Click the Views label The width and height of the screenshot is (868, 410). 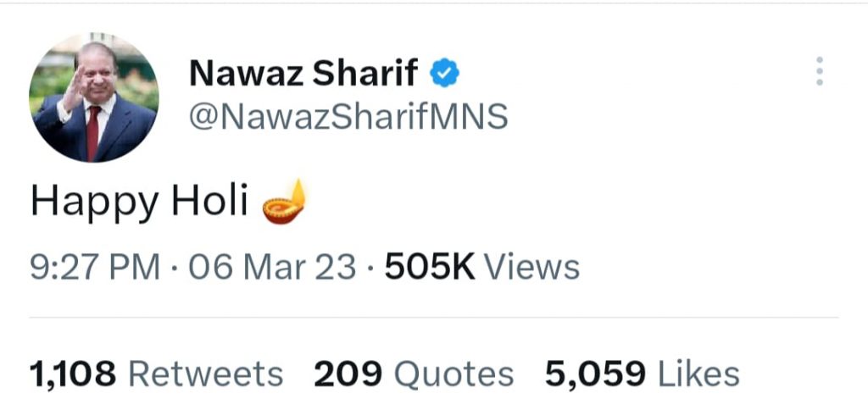[532, 267]
